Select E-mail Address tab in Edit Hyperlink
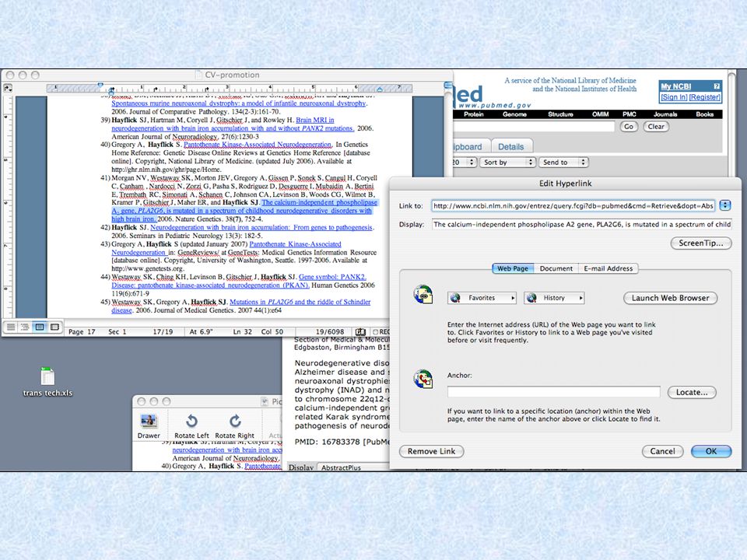Image resolution: width=747 pixels, height=560 pixels. coord(608,268)
